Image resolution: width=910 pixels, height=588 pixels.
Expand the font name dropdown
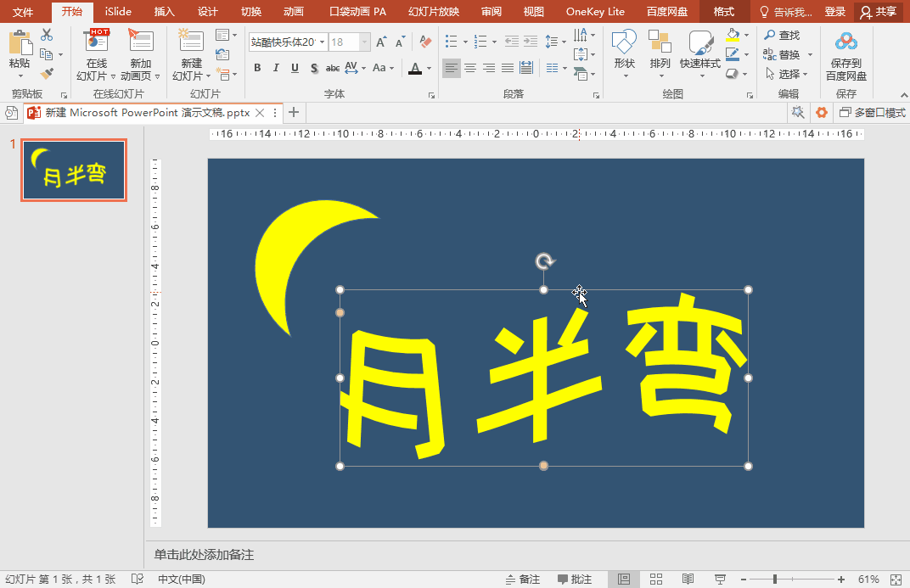pyautogui.click(x=322, y=42)
